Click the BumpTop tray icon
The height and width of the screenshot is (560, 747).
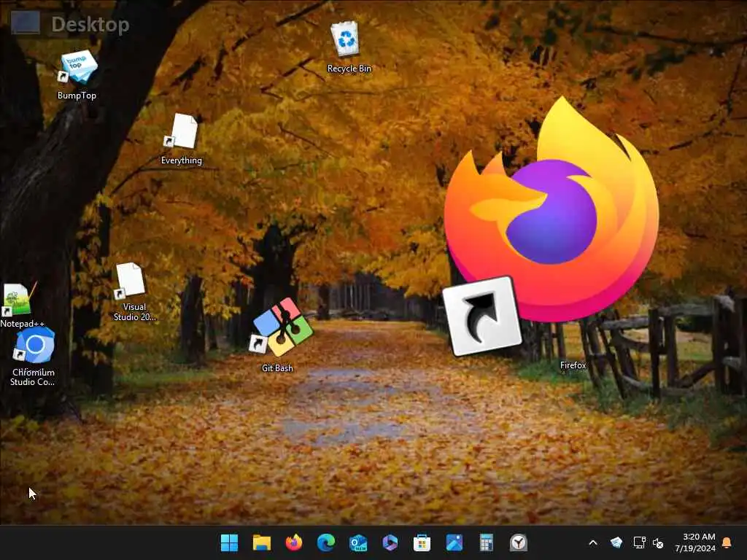coord(616,542)
